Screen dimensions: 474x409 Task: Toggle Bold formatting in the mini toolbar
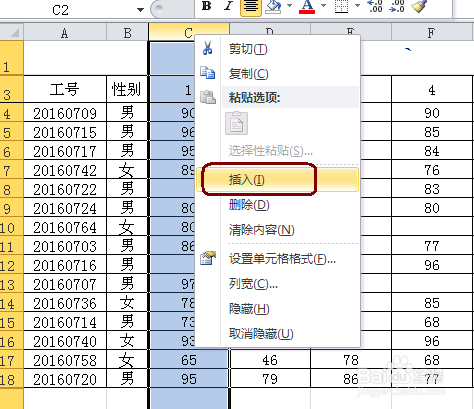click(207, 6)
